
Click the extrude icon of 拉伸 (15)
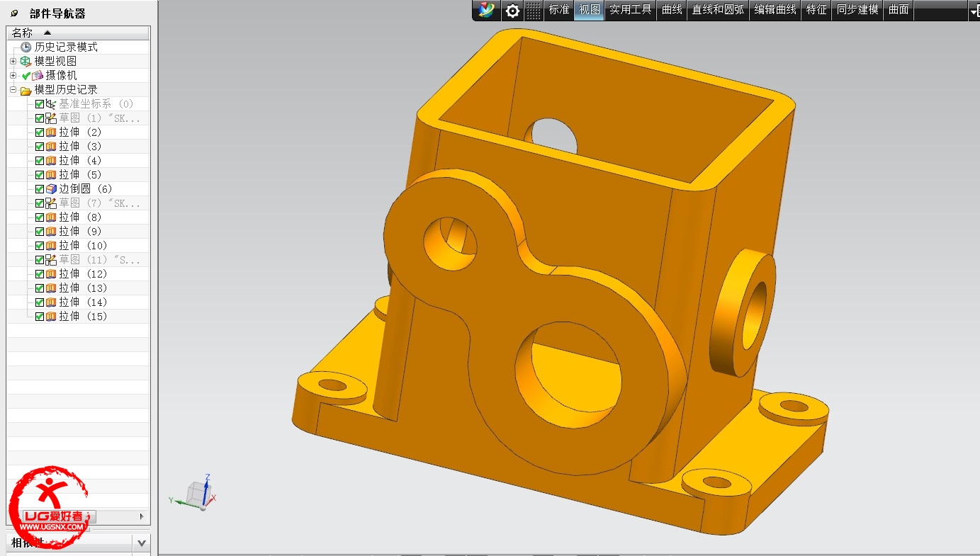[x=51, y=317]
